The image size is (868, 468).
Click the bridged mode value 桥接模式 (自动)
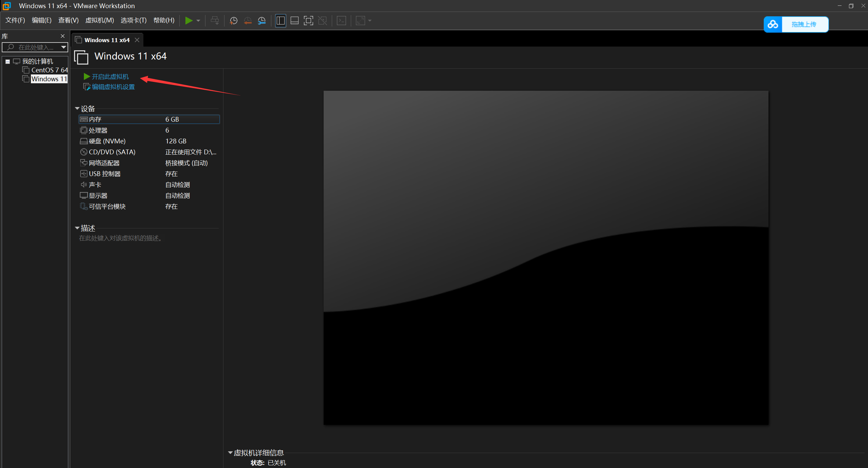186,163
